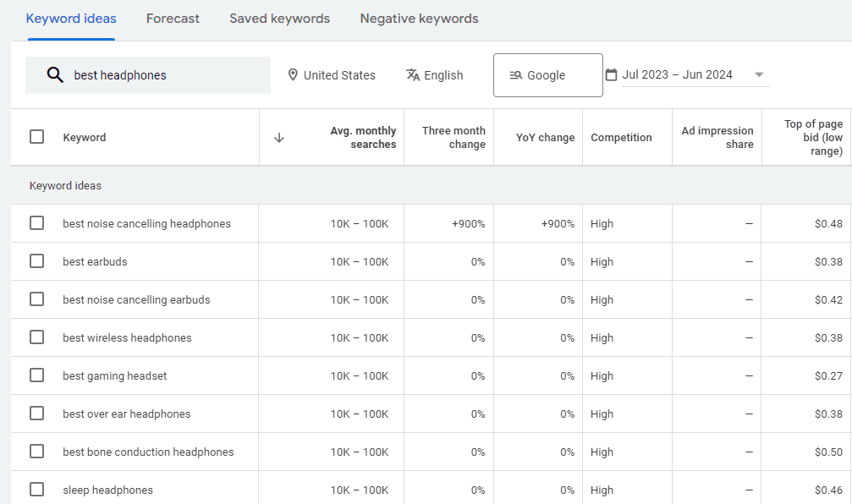
Task: Click the Saved keywords link
Action: (x=279, y=18)
